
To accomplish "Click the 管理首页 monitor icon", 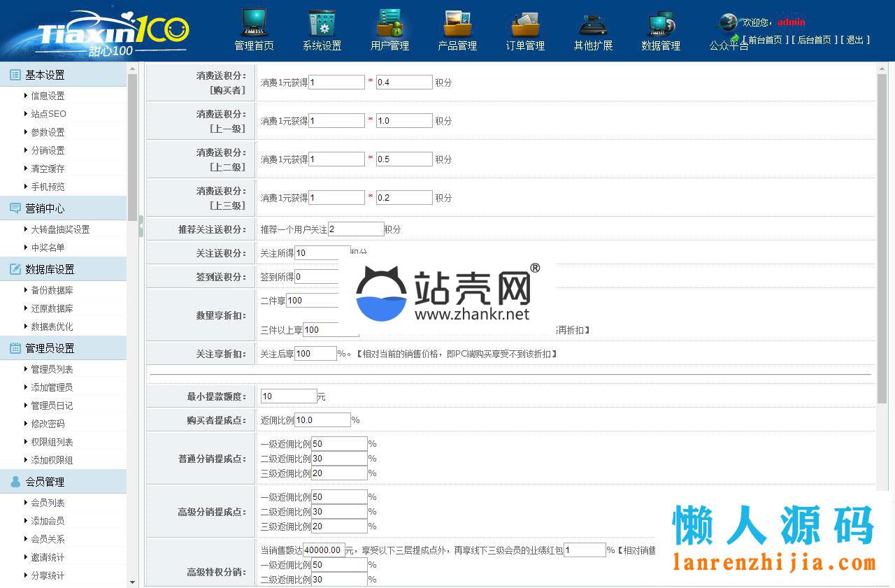I will point(254,23).
